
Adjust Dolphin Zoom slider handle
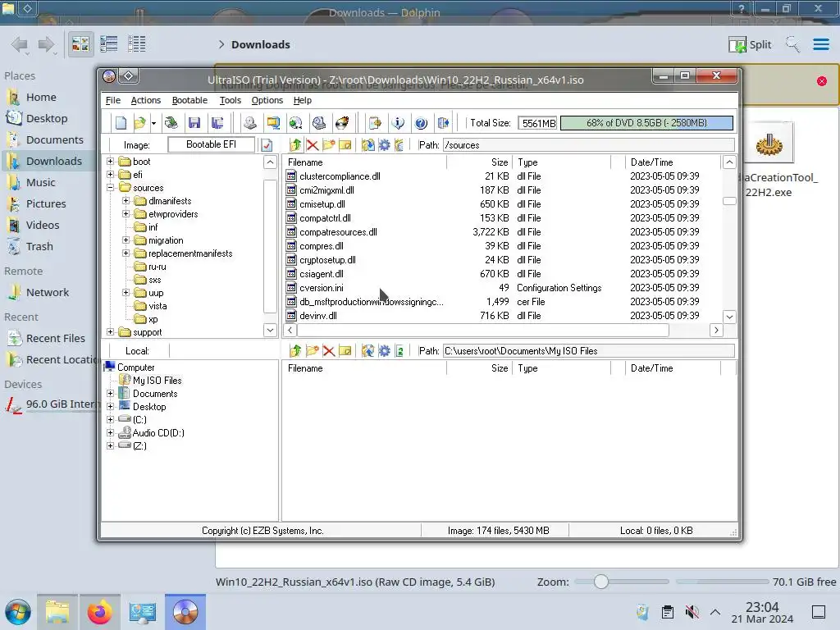click(x=601, y=582)
